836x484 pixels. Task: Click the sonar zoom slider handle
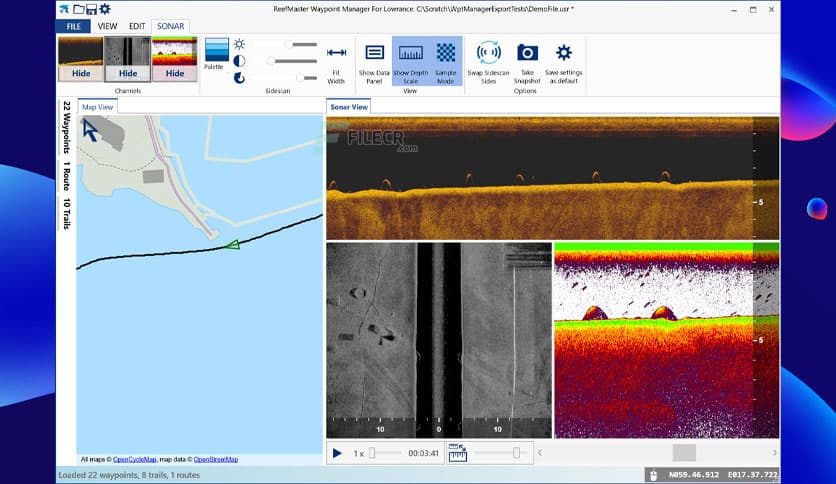(516, 453)
